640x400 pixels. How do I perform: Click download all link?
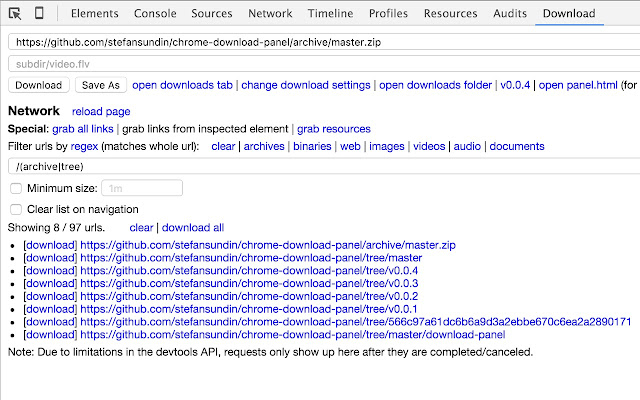coord(193,227)
